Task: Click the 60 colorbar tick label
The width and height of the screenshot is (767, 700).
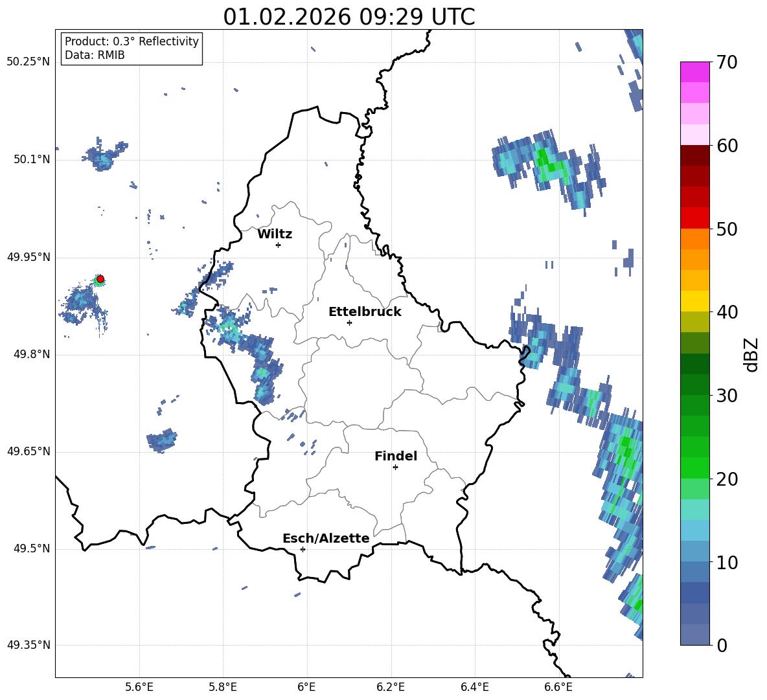Action: point(726,146)
